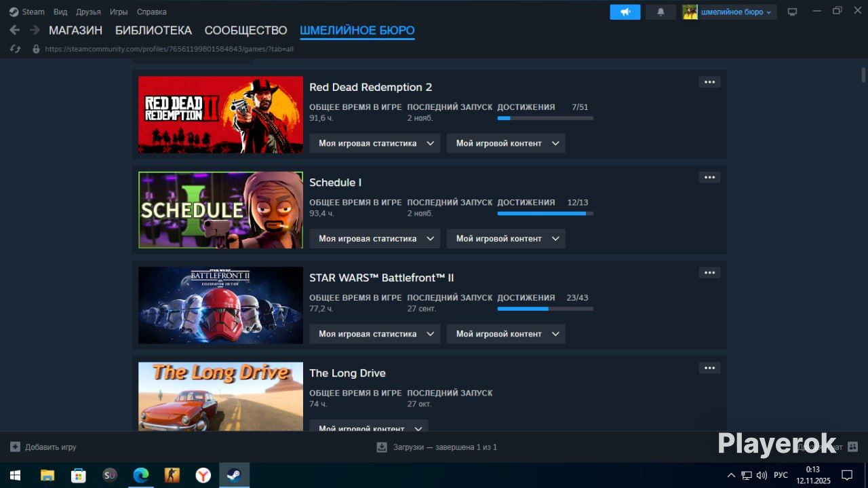Expand The Long Drive game content
Screen dimensions: 868x488
[x=369, y=426]
